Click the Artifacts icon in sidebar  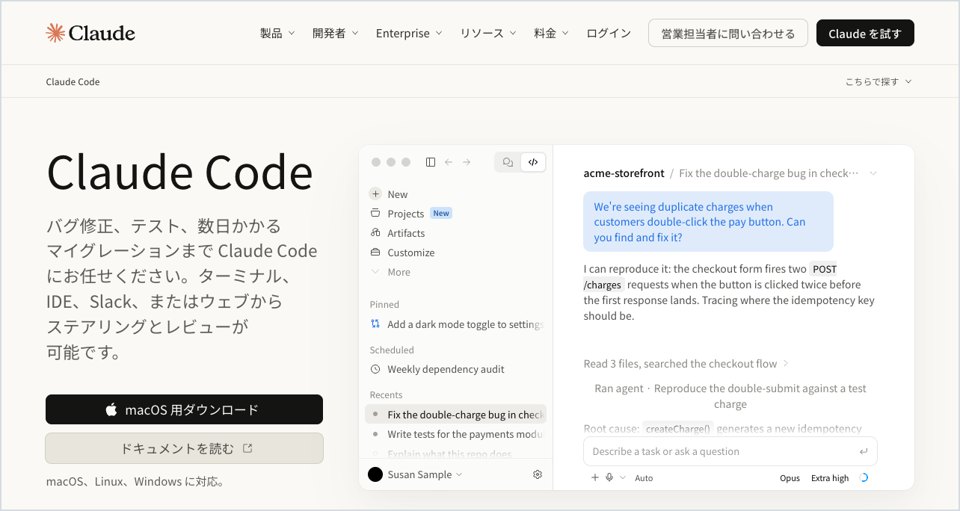(x=375, y=233)
